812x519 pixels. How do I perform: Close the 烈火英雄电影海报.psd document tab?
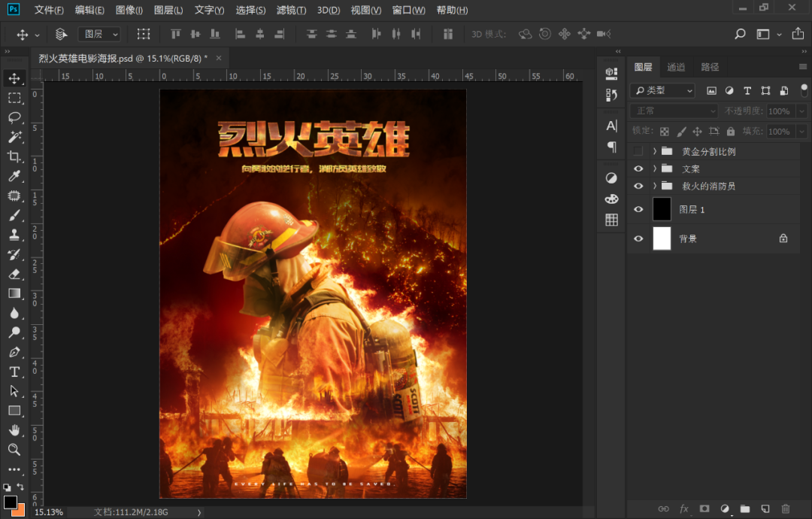[x=219, y=58]
